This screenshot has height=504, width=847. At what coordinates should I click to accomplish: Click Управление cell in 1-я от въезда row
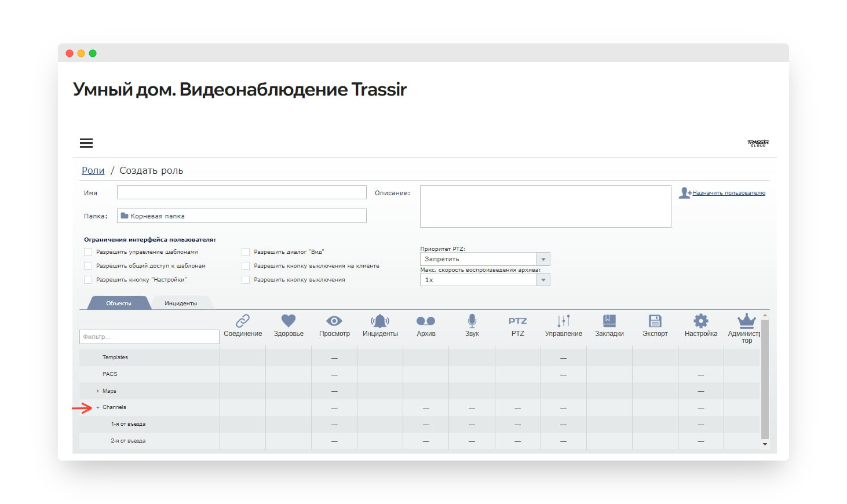tap(564, 425)
